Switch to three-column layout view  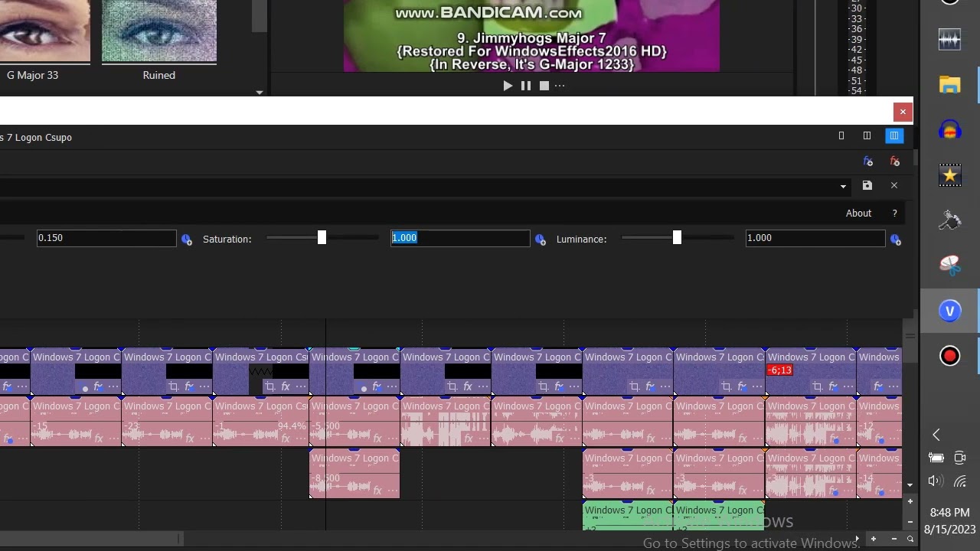point(893,136)
